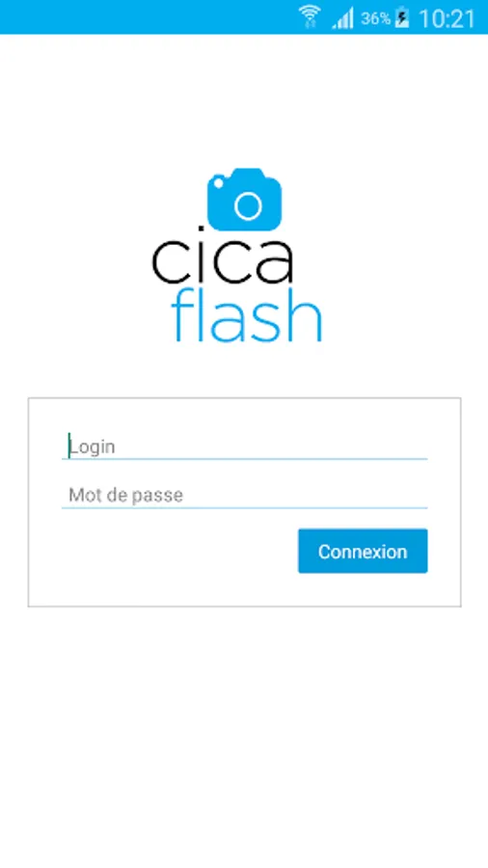This screenshot has width=488, height=868.
Task: Tap the Wi-Fi icon in status bar
Action: coord(310,17)
